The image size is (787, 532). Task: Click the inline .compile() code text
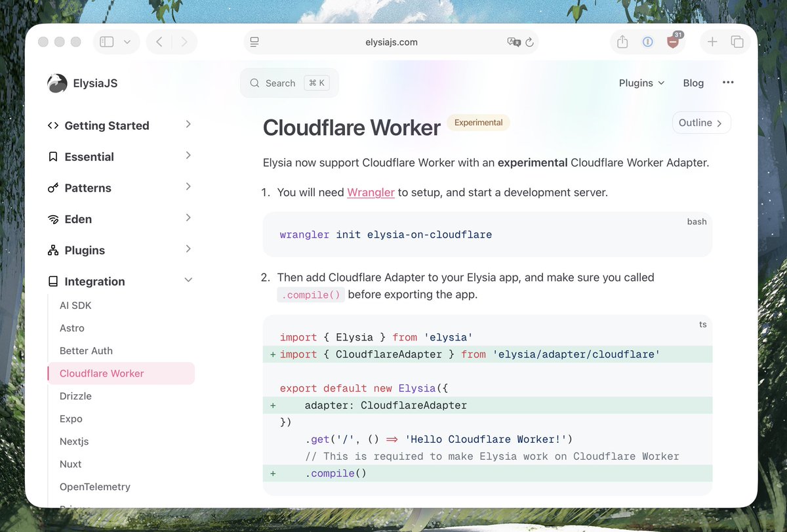(311, 295)
